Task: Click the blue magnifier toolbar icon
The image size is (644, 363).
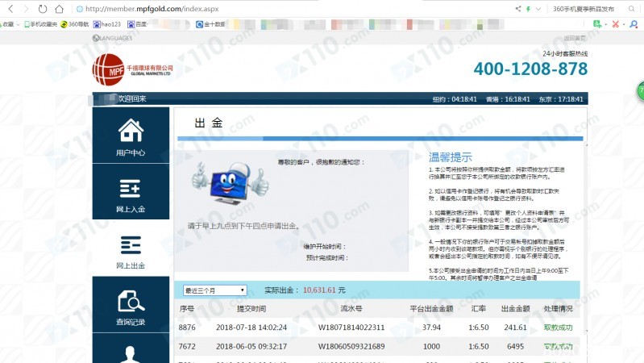Action: (x=634, y=24)
